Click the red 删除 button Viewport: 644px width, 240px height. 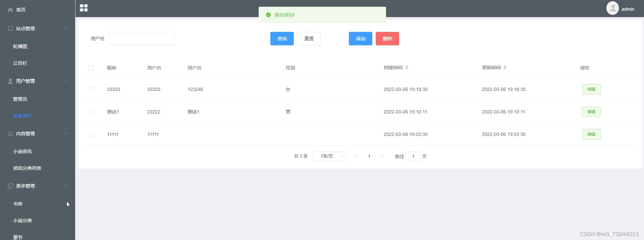387,39
